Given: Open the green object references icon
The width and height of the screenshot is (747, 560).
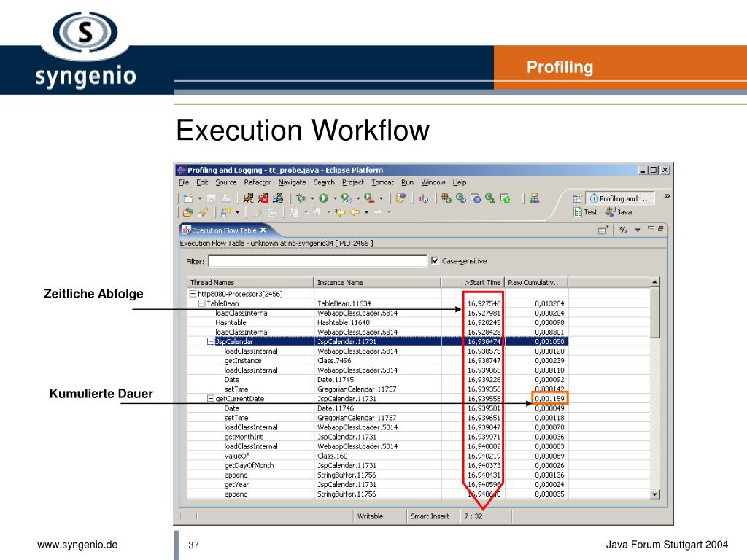Looking at the screenshot, I should [505, 198].
